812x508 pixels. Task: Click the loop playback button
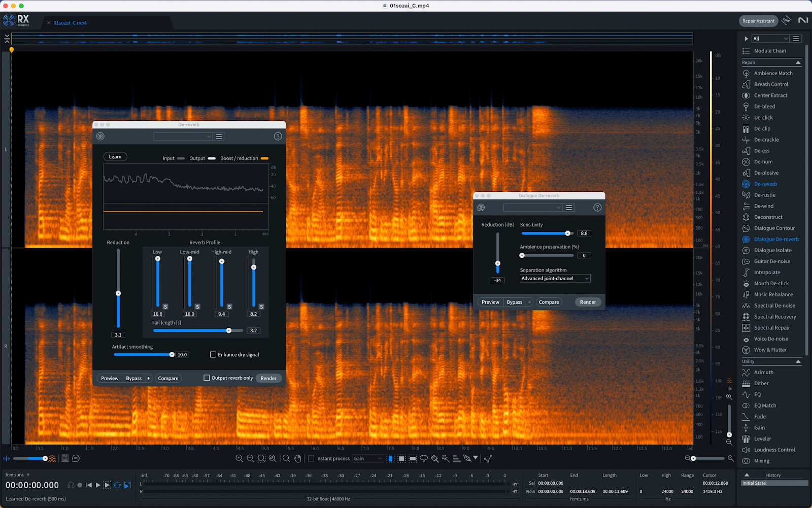117,485
